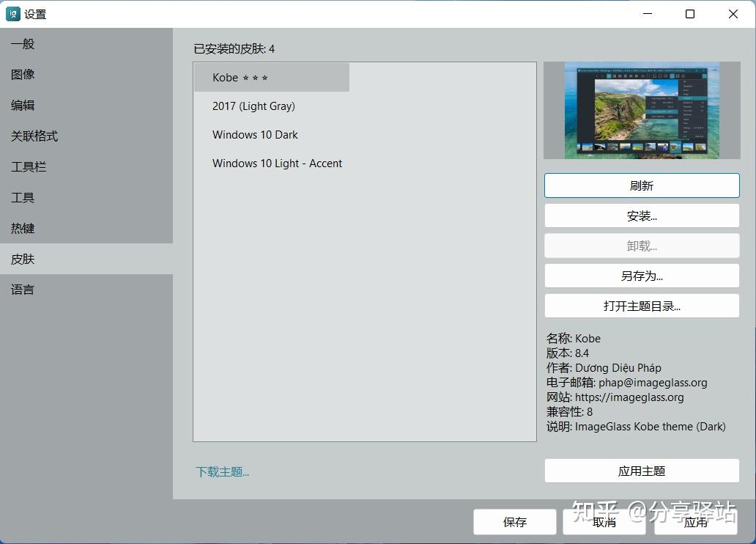
Task: Click 安装 to install a new skin
Action: coord(641,216)
